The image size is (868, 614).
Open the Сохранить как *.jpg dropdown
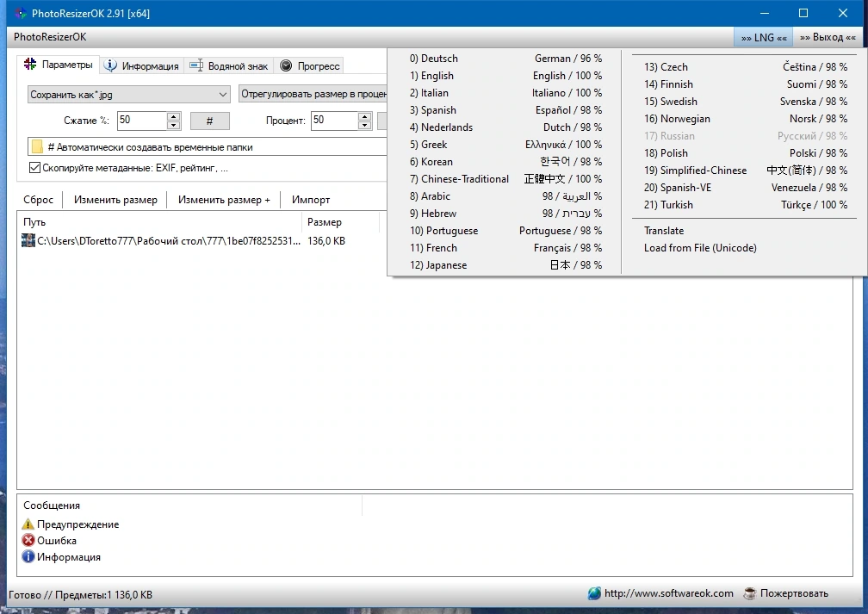pos(128,94)
